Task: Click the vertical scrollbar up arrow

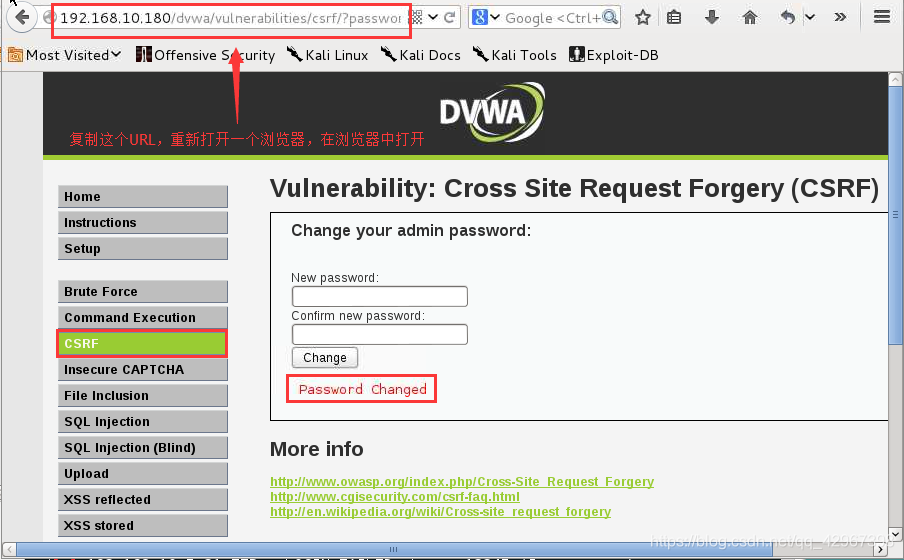Action: coord(895,79)
